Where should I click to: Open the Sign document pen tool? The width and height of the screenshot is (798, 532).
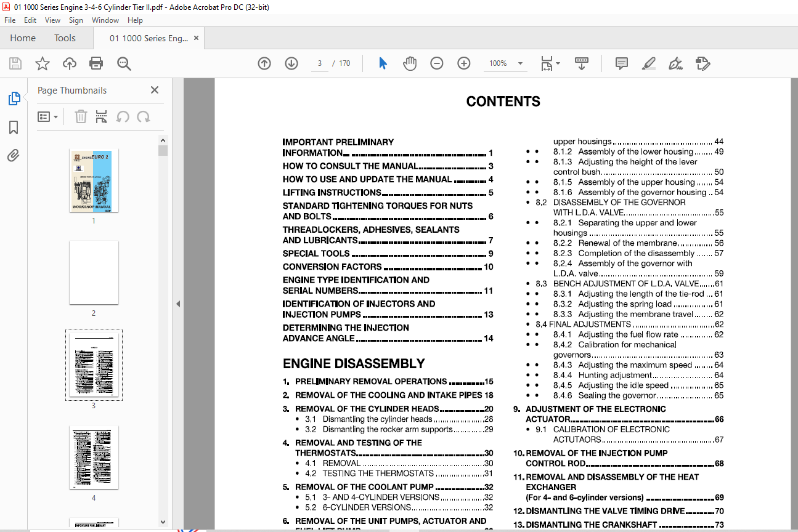(675, 63)
